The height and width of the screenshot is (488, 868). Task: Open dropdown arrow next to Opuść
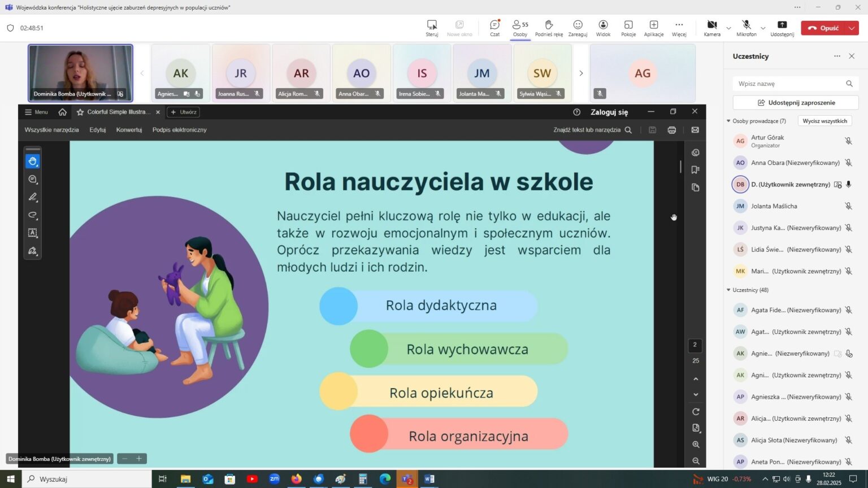coord(852,28)
